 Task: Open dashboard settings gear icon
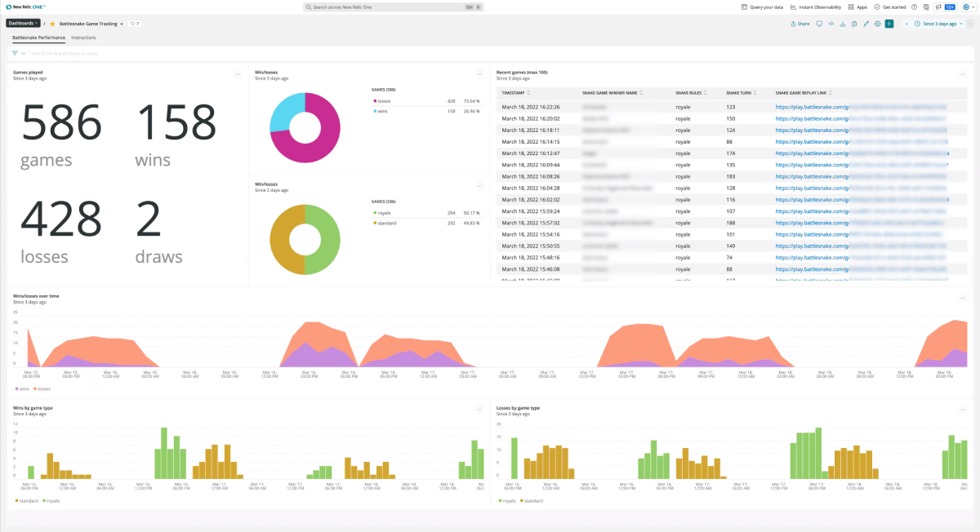tap(877, 24)
